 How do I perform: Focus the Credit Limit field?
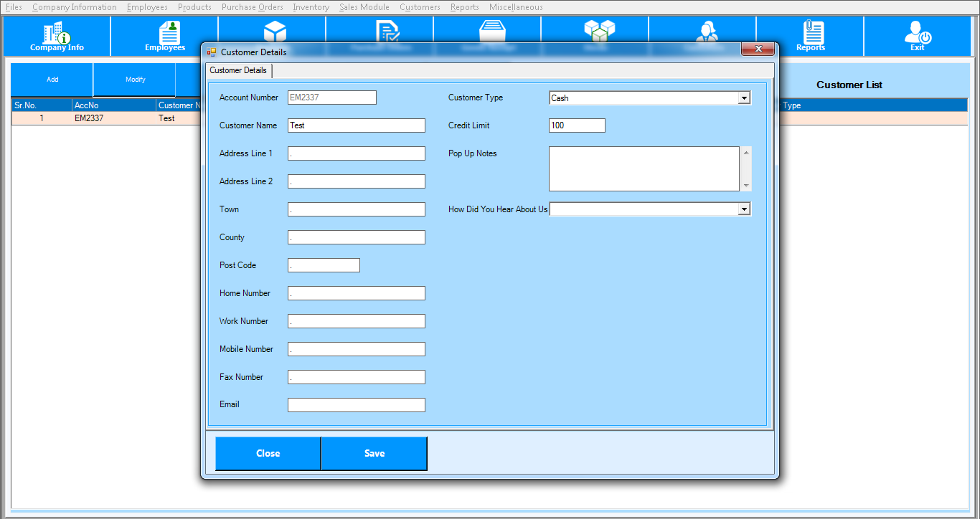(577, 125)
